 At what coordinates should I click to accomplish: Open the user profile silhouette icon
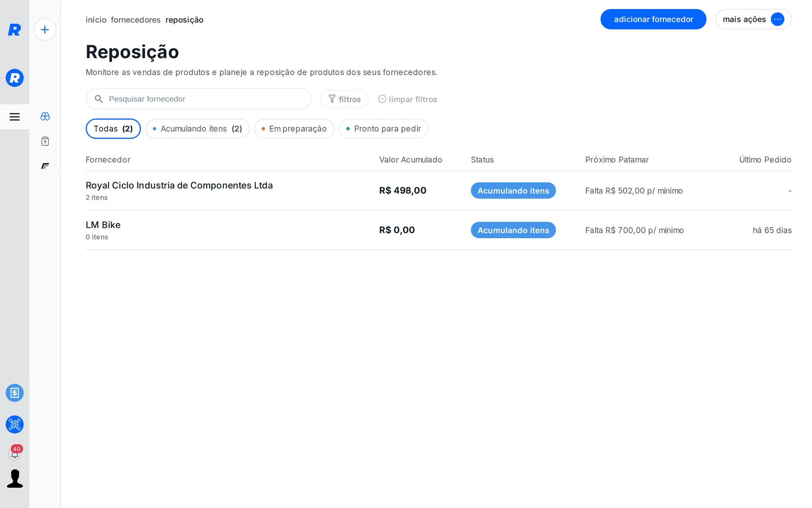pos(15,479)
